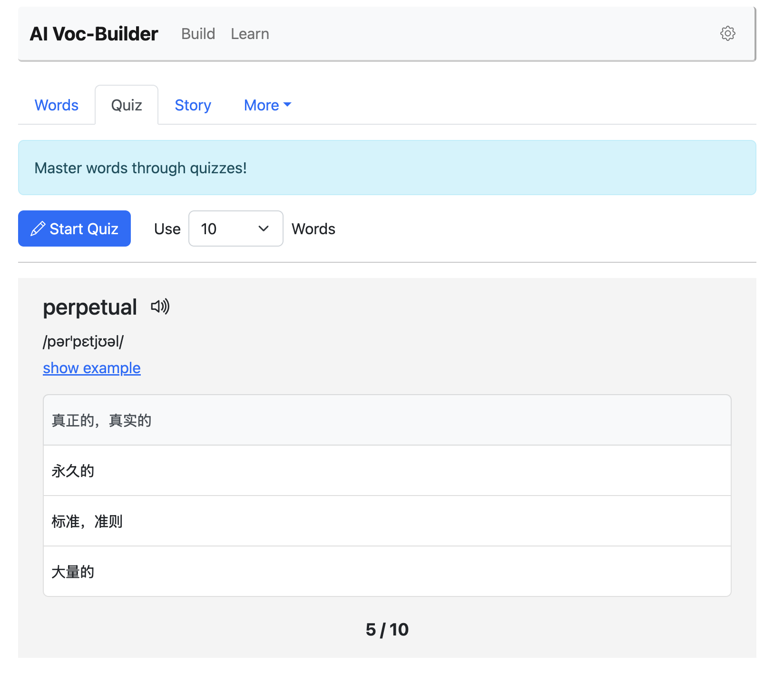Choose answer 真正的，真实的
This screenshot has width=784, height=675.
[387, 420]
